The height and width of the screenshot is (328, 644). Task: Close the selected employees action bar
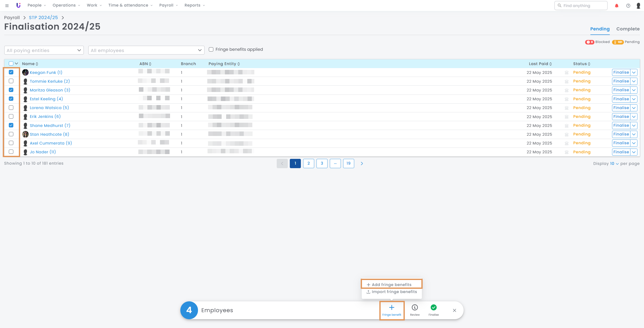[x=454, y=310]
